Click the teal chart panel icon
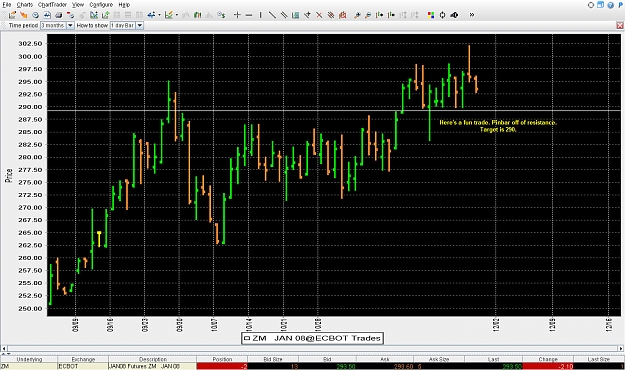This screenshot has width=625, height=370. tap(295, 15)
